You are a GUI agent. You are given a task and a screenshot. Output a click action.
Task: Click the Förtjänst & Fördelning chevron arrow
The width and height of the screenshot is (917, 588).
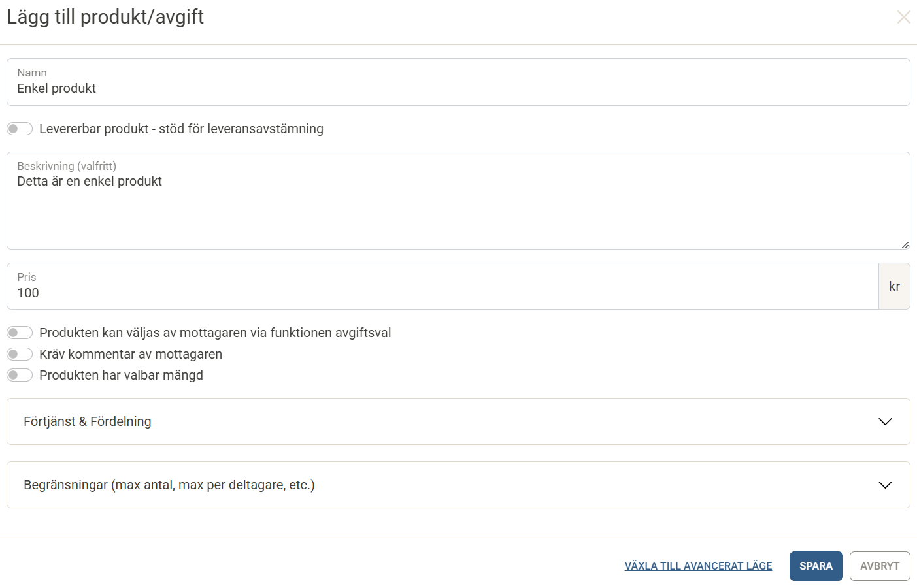click(885, 421)
